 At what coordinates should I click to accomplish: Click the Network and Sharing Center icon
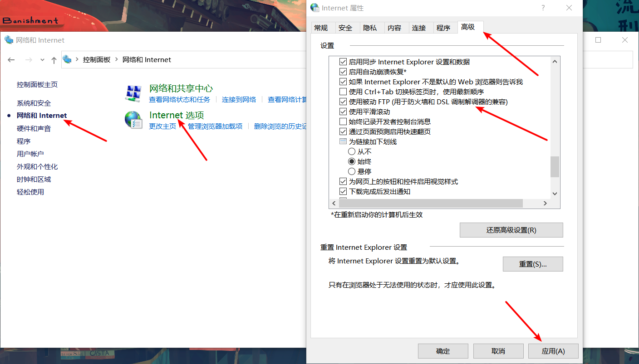133,93
